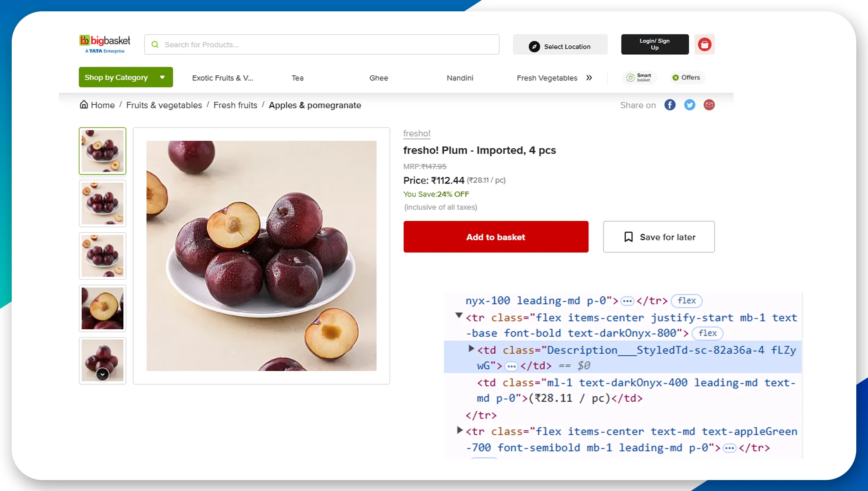The width and height of the screenshot is (868, 491).
Task: Click the search magnifier icon
Action: pos(155,45)
